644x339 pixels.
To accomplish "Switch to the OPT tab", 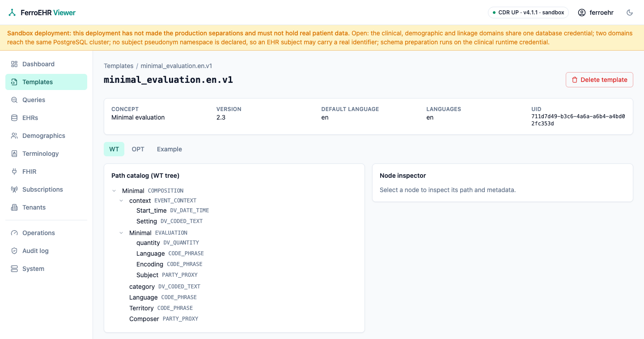I will point(138,149).
